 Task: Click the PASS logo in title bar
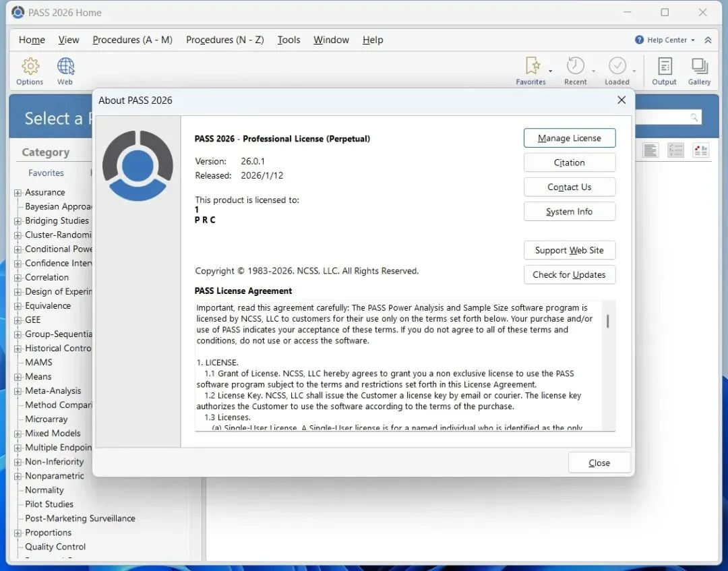[18, 13]
